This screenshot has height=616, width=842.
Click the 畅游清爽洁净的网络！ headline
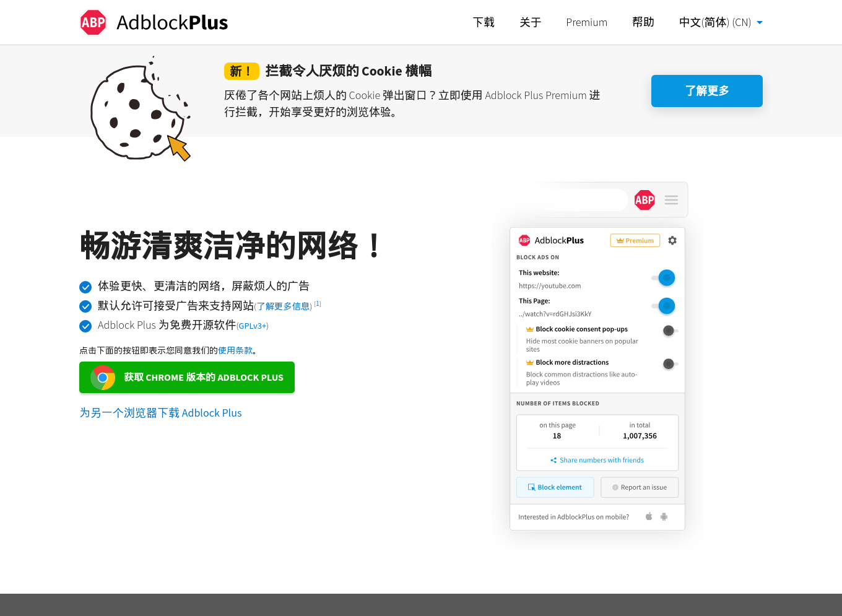tap(230, 246)
